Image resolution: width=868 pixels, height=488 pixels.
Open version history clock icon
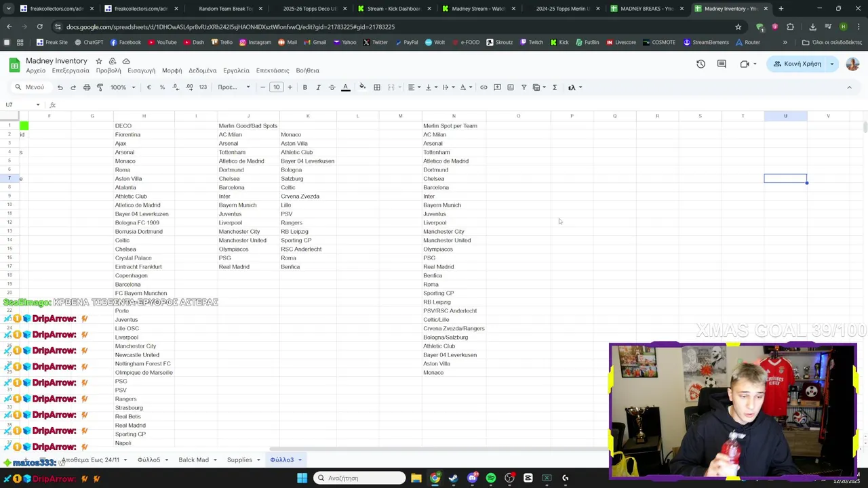(x=701, y=64)
